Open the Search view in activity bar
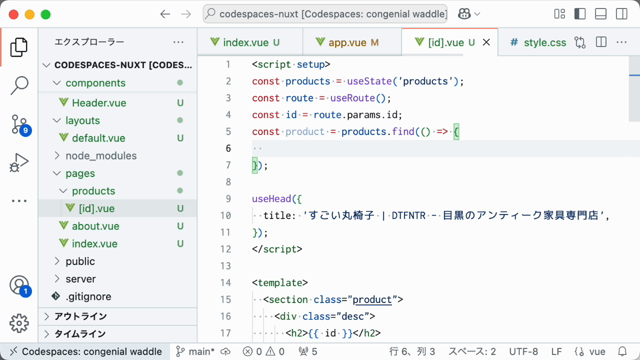The image size is (640, 360). [19, 86]
